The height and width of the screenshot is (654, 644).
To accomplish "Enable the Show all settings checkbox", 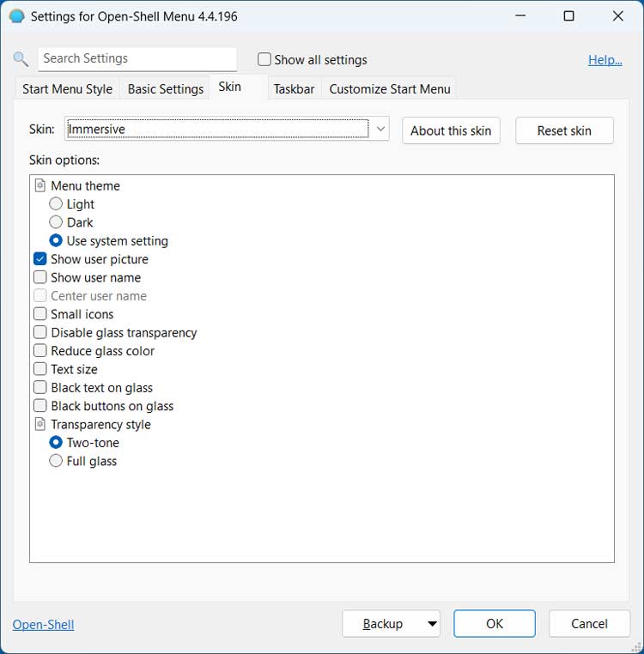I will point(264,59).
